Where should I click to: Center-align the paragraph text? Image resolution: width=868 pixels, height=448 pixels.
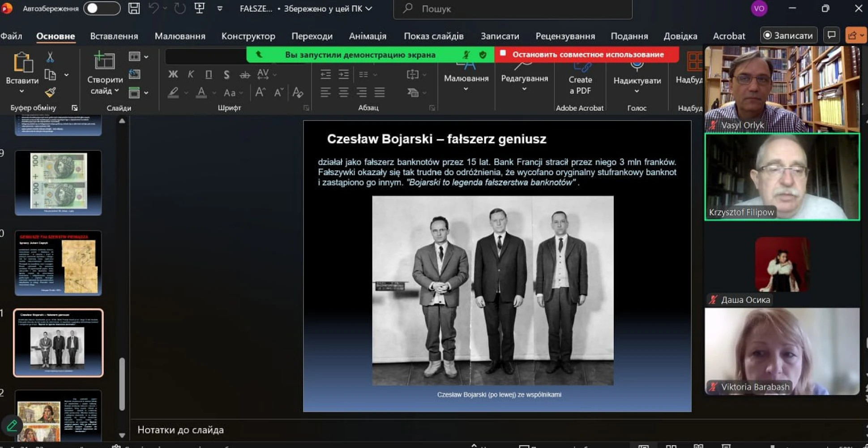(343, 93)
